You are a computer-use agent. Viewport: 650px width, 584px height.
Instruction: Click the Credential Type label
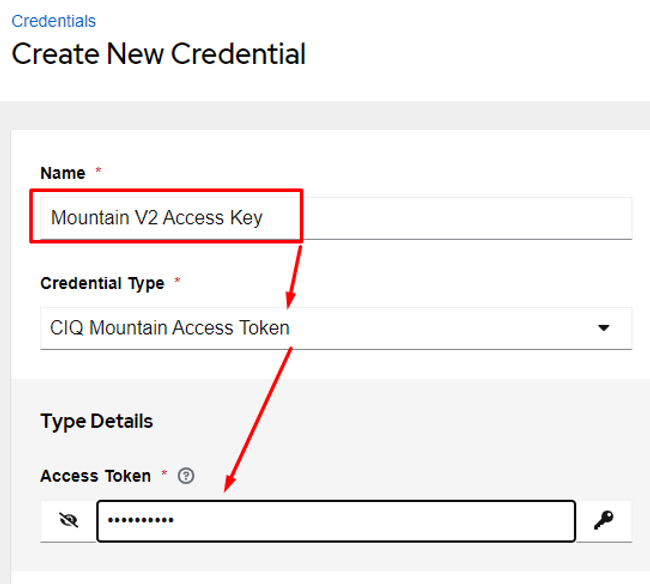(102, 284)
